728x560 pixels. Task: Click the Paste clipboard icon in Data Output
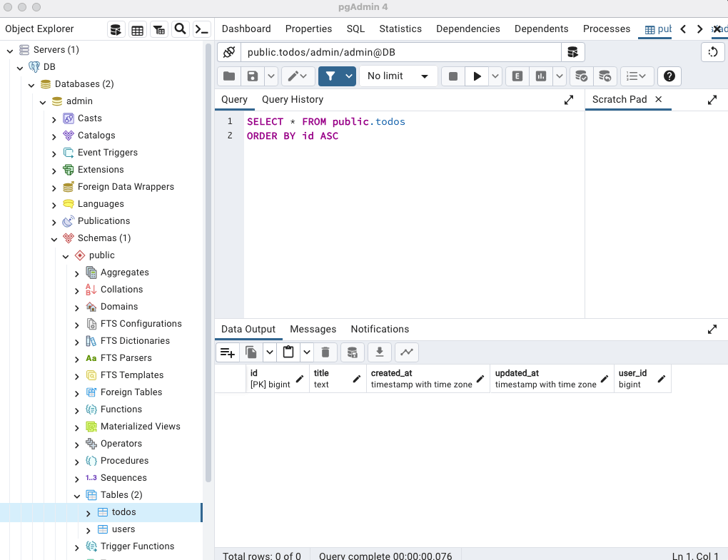pos(288,352)
